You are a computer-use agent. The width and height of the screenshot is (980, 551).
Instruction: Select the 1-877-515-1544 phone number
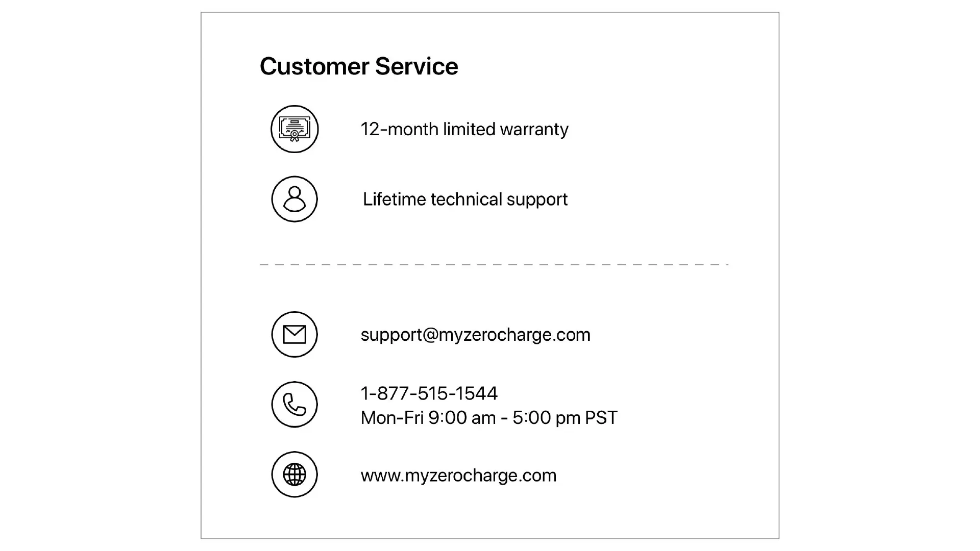pos(429,393)
